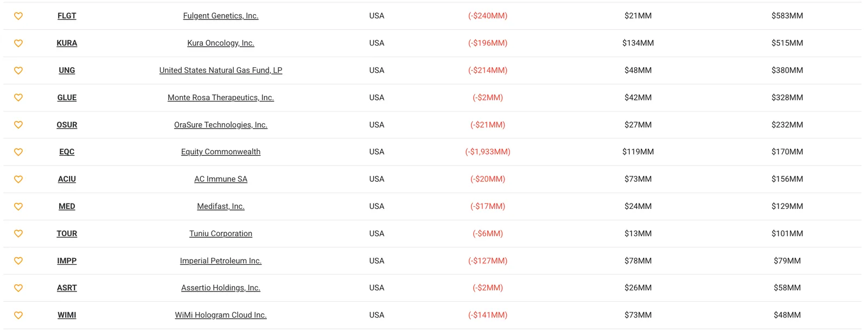
Task: Follow United States Natural Gas Fund link
Action: coord(221,70)
